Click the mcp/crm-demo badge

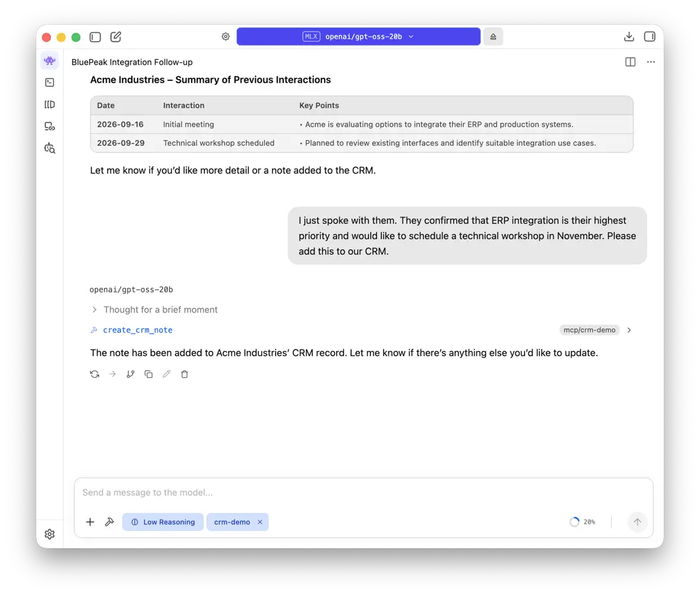[x=589, y=330]
